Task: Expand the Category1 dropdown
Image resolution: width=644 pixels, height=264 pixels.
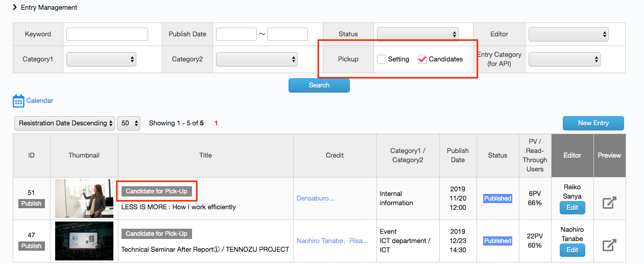Action: [101, 59]
